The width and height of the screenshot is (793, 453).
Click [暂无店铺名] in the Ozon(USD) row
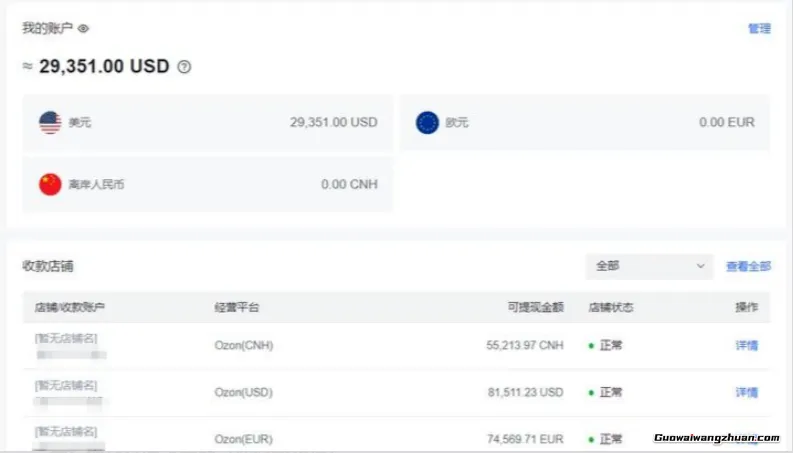[66, 385]
